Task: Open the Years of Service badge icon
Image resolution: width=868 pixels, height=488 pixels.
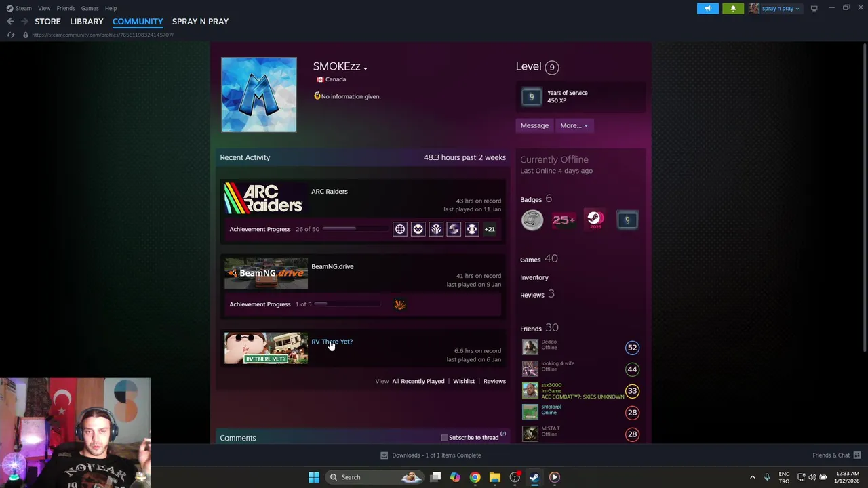Action: [532, 96]
